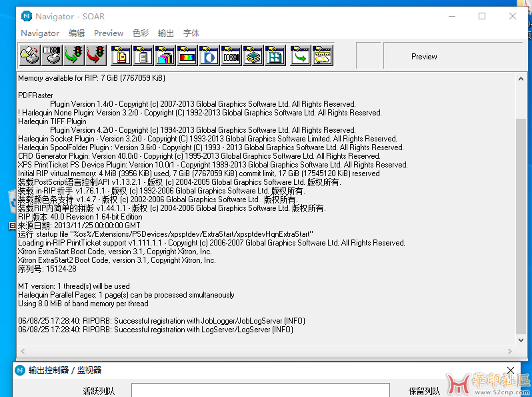Click the '装载RIP内简单的拼版' log line

[172, 208]
